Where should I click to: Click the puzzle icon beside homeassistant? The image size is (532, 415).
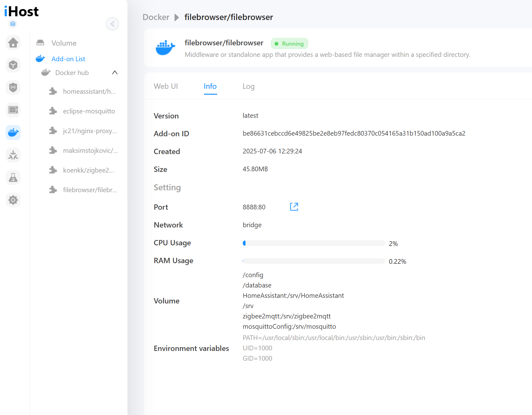pos(53,91)
